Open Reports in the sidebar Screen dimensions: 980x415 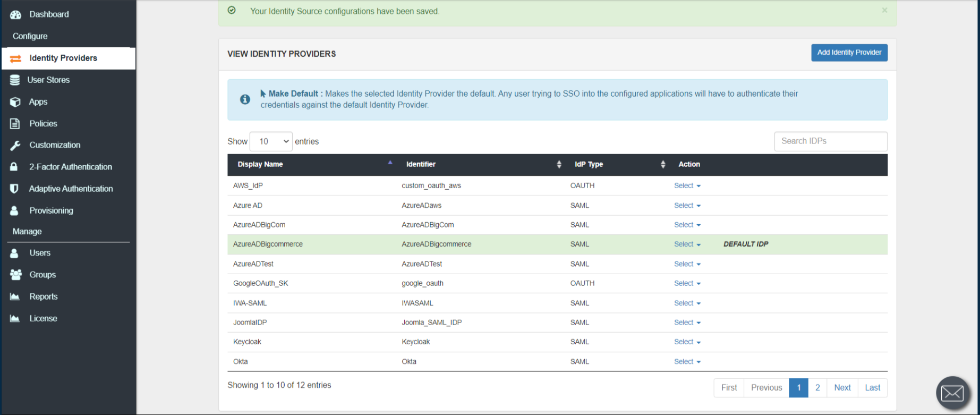pyautogui.click(x=43, y=297)
